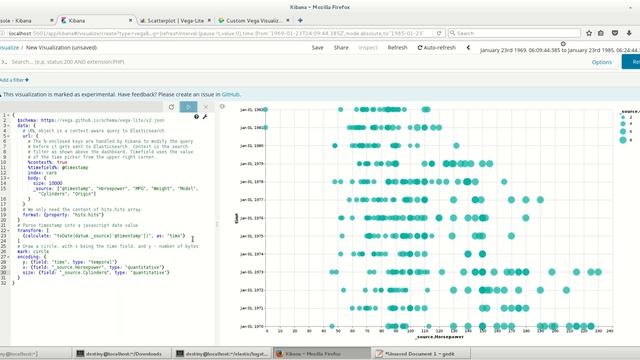Switch to Kibana - Mozilla Firefox taskbar item
The width and height of the screenshot is (640, 360).
(x=322, y=353)
